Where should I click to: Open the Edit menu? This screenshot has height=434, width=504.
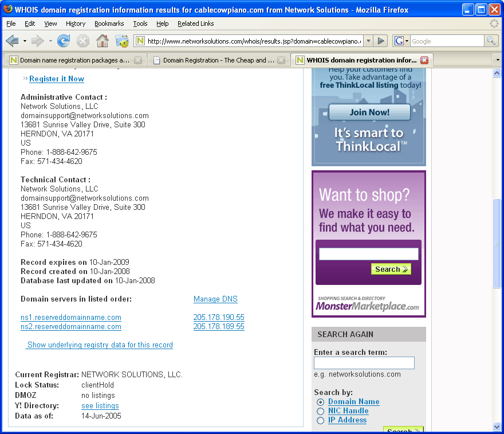(x=30, y=24)
